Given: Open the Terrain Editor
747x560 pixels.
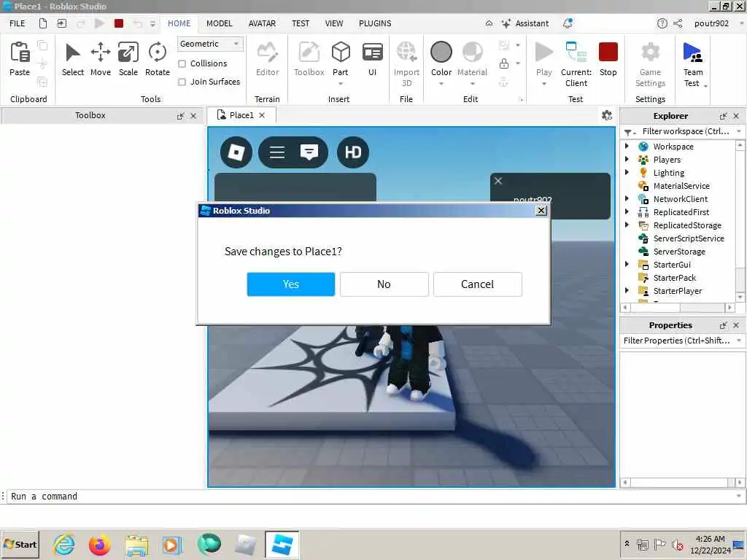Looking at the screenshot, I should pos(267,58).
